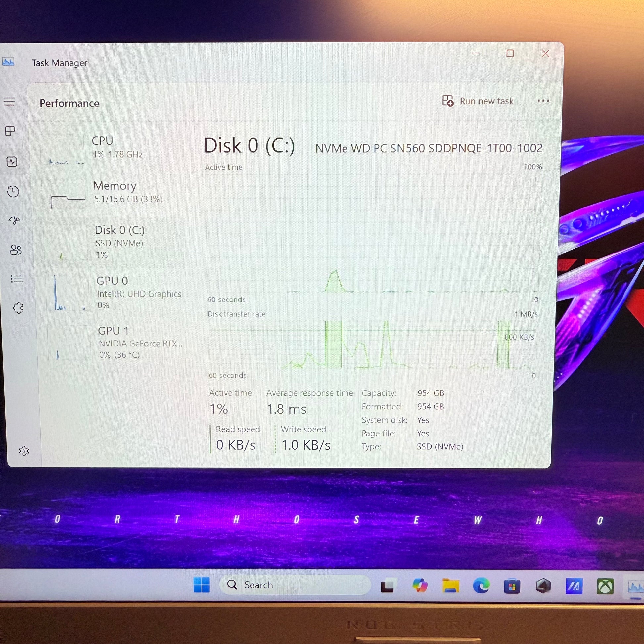The height and width of the screenshot is (644, 644).
Task: Open the Services puzzle icon
Action: click(x=18, y=308)
